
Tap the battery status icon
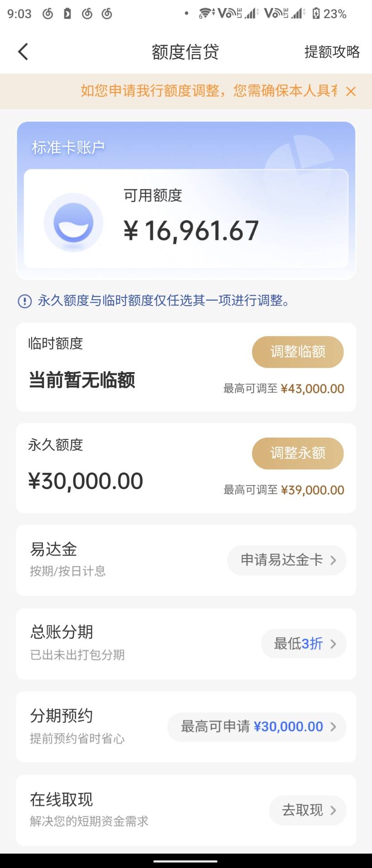[316, 14]
